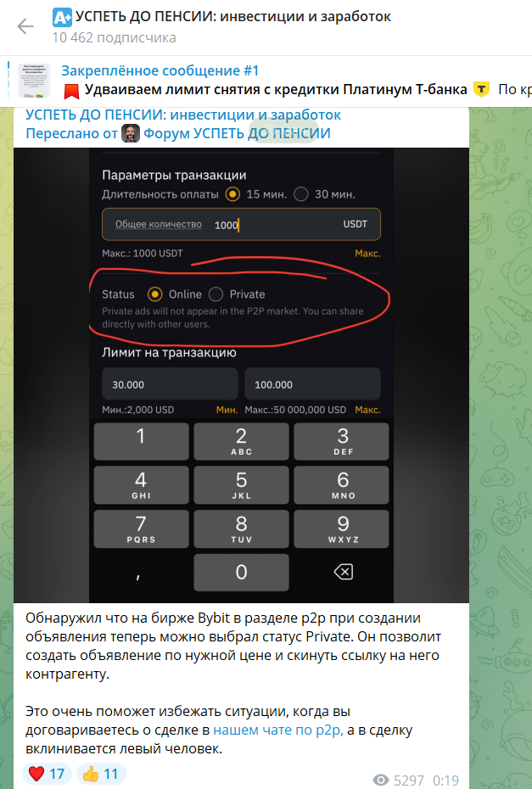Open the pinned message thumbnail preview
Screen dimensions: 532x789
click(x=34, y=81)
